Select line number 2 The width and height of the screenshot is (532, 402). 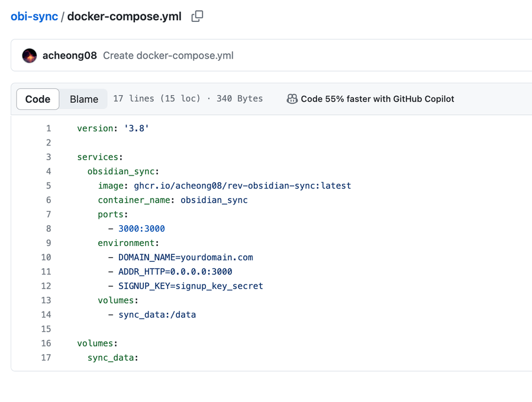(x=49, y=142)
